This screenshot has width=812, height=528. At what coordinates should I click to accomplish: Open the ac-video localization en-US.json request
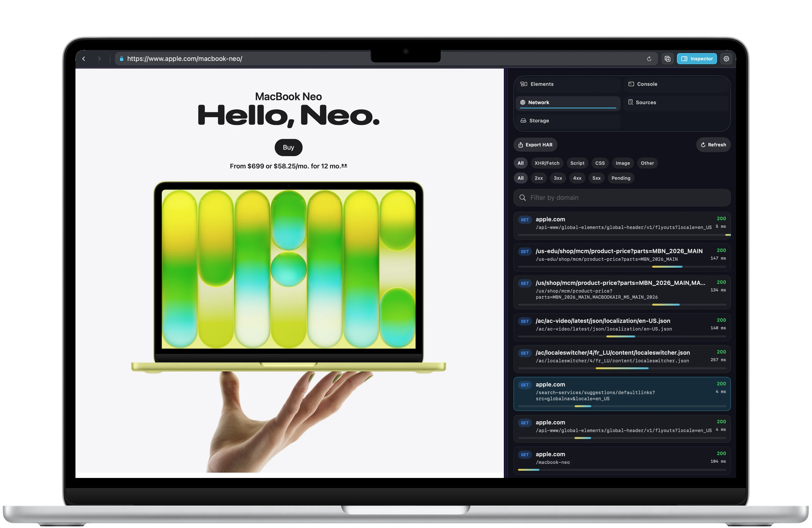(x=622, y=327)
